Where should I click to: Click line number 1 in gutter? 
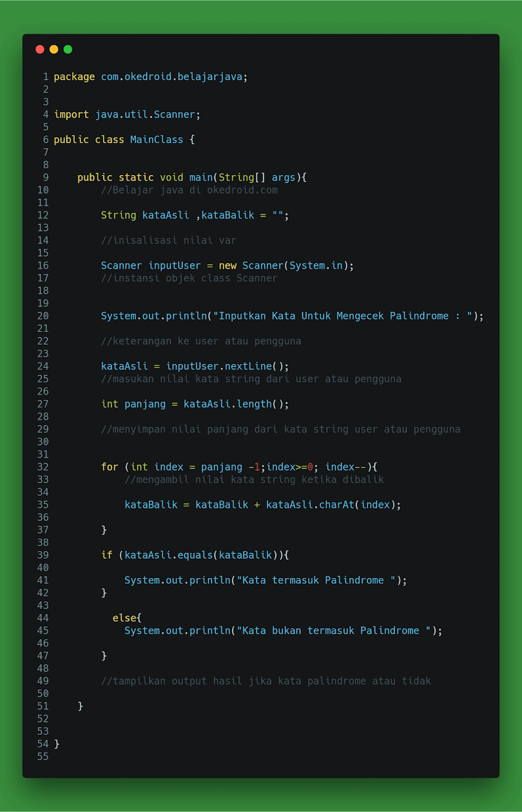(46, 77)
